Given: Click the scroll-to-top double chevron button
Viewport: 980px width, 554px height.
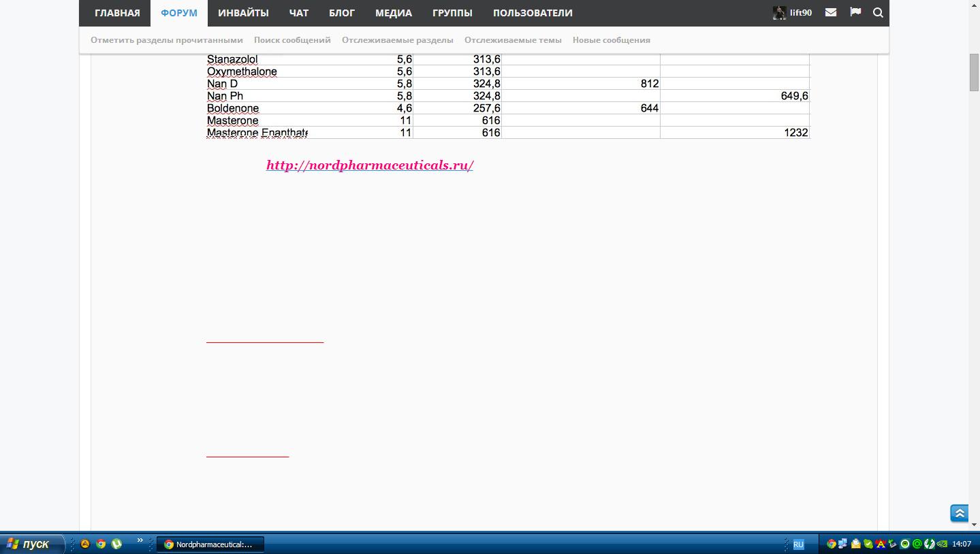Looking at the screenshot, I should [960, 513].
